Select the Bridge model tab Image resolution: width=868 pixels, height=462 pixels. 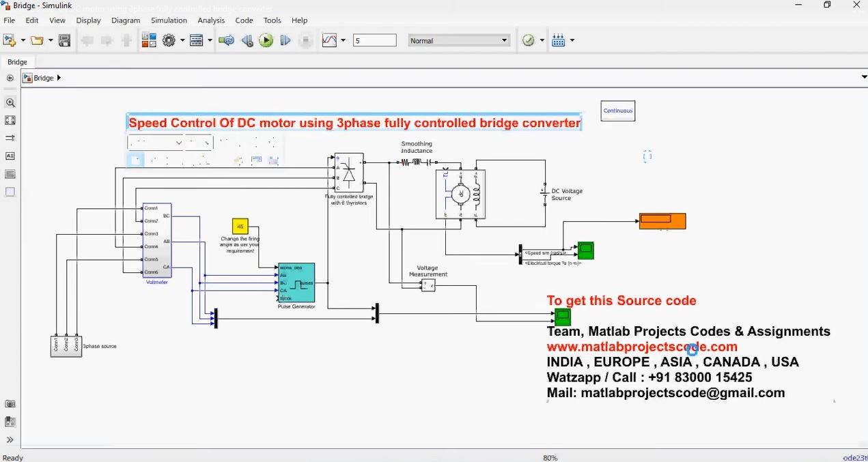pyautogui.click(x=17, y=62)
